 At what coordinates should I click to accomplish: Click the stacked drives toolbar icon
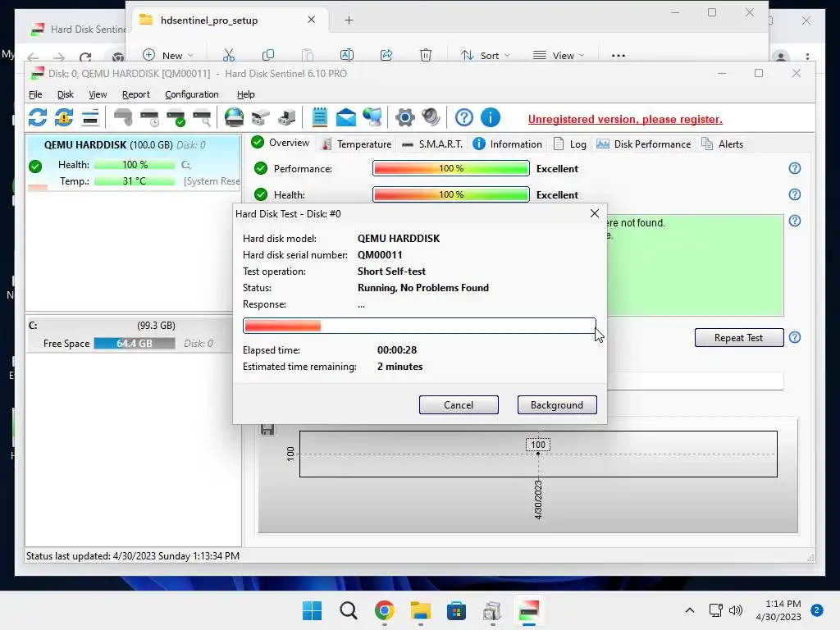[260, 117]
